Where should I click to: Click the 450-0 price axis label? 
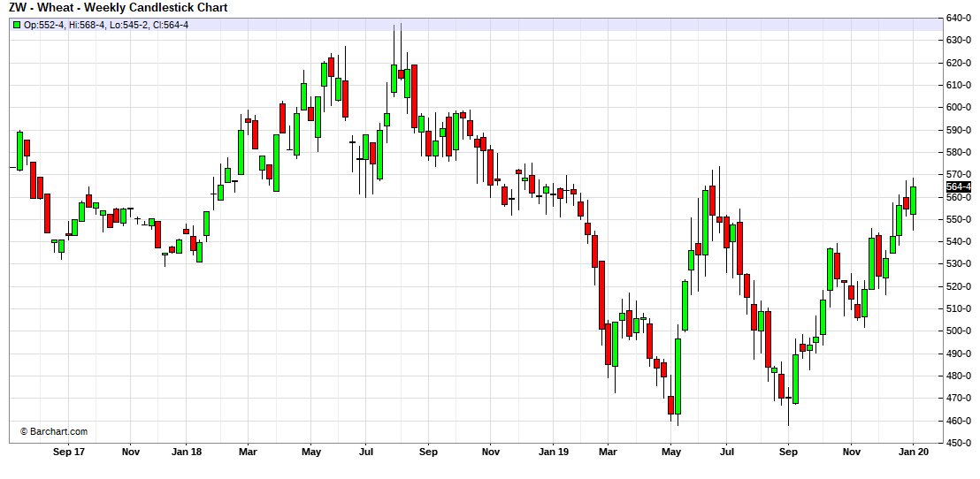click(960, 443)
